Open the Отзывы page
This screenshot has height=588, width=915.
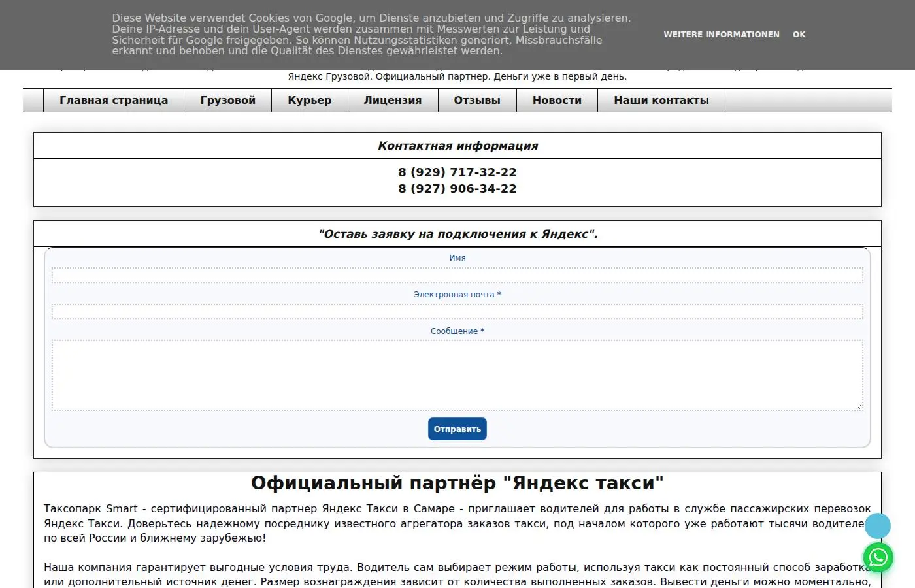click(477, 101)
